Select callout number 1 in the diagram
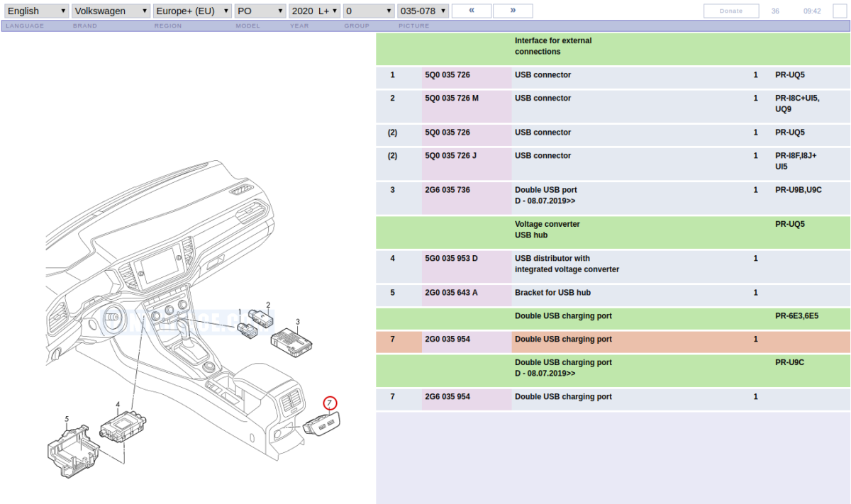The width and height of the screenshot is (851, 504). 240,312
